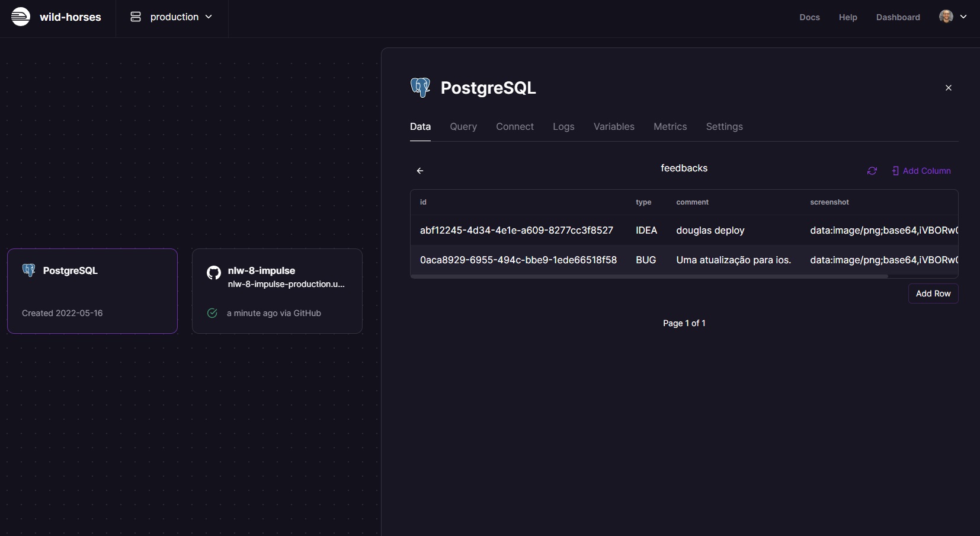
Task: Close the PostgreSQL panel
Action: pos(949,88)
